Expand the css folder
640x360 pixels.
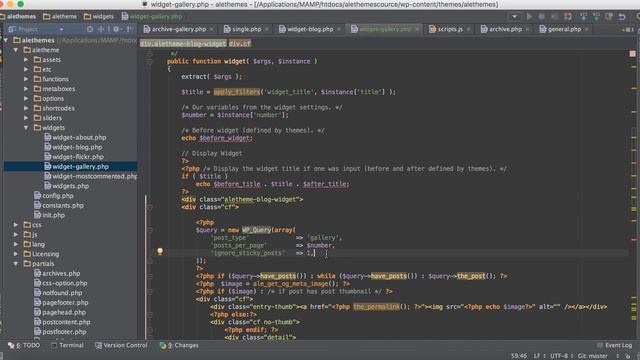16,225
